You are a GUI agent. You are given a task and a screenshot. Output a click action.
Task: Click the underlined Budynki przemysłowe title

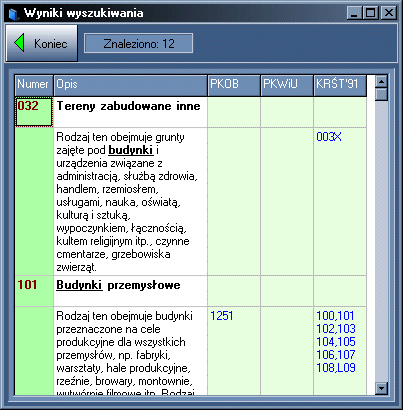click(118, 285)
